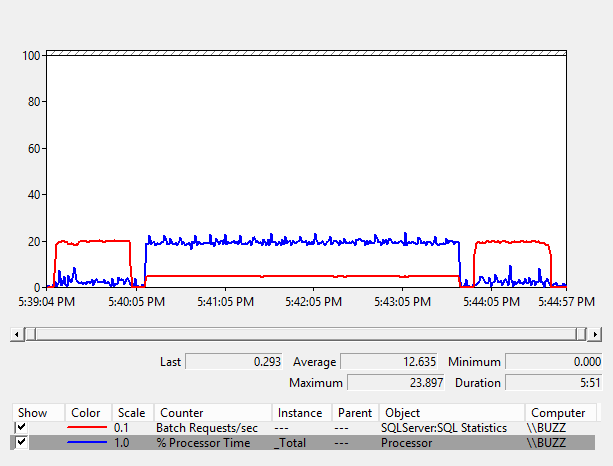
Task: Click the Minimum value field 0.000
Action: 554,362
